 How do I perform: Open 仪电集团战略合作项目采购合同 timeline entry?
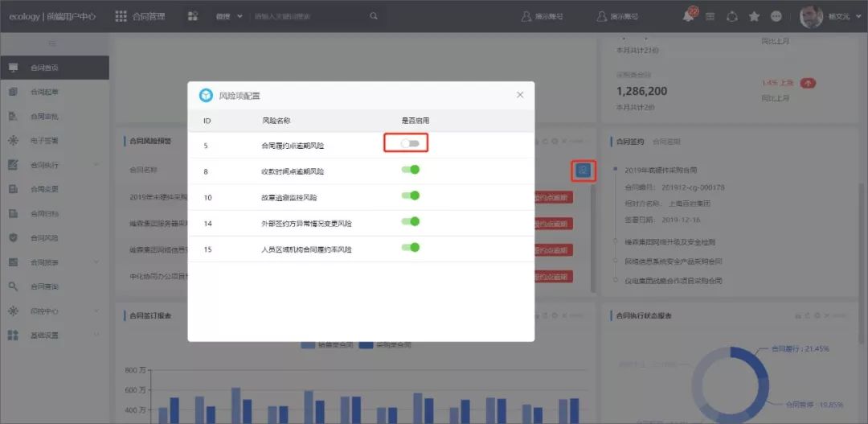click(674, 281)
